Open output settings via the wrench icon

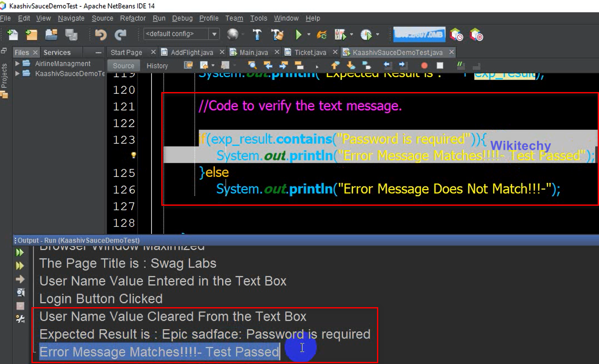pos(20,319)
